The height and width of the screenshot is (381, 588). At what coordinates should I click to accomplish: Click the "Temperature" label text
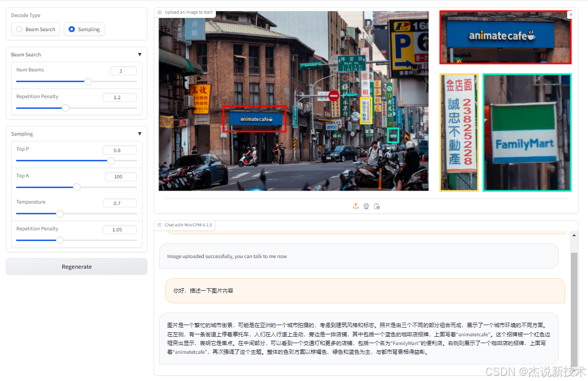pyautogui.click(x=31, y=202)
